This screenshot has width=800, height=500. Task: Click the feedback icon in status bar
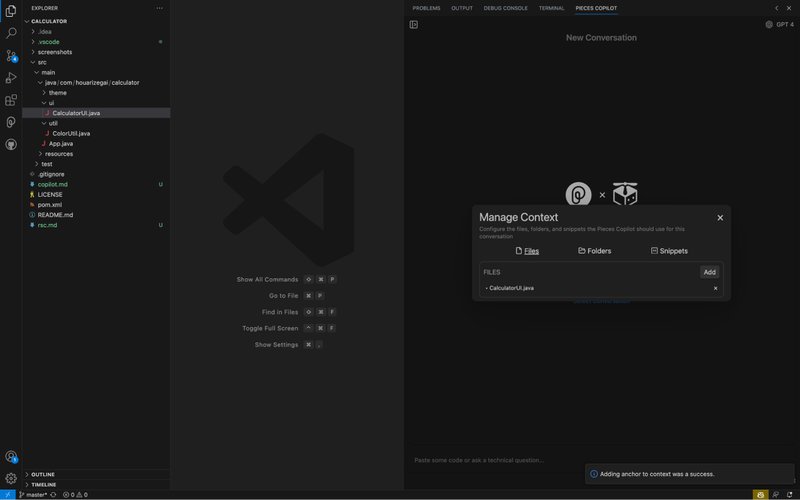pyautogui.click(x=776, y=495)
